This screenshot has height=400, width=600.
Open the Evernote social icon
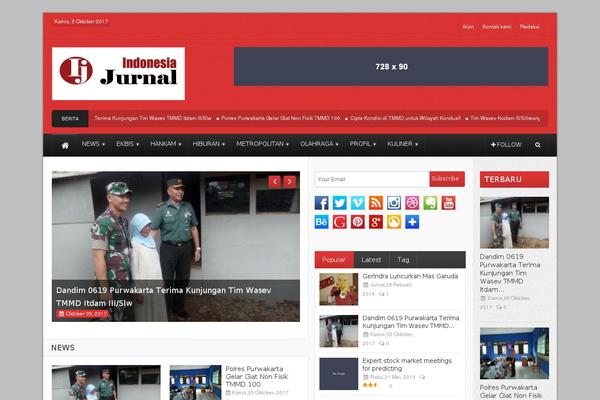click(x=430, y=203)
